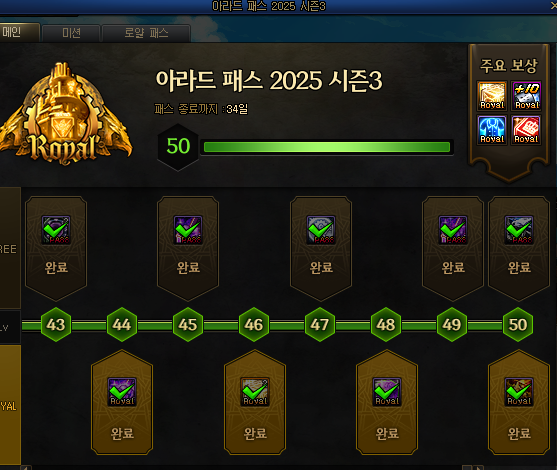Click the level 47 free reward icon
Screen dimensions: 557x470
point(321,230)
